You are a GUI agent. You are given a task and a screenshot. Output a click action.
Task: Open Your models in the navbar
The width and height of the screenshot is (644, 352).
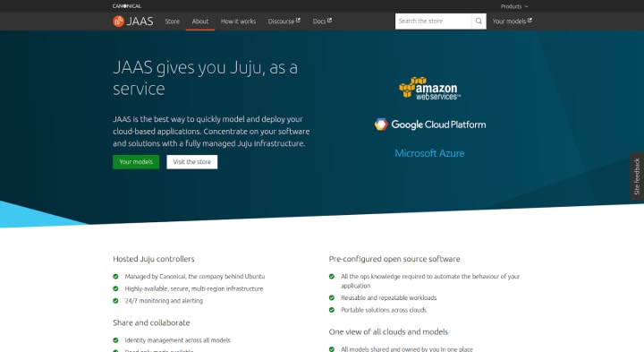513,21
